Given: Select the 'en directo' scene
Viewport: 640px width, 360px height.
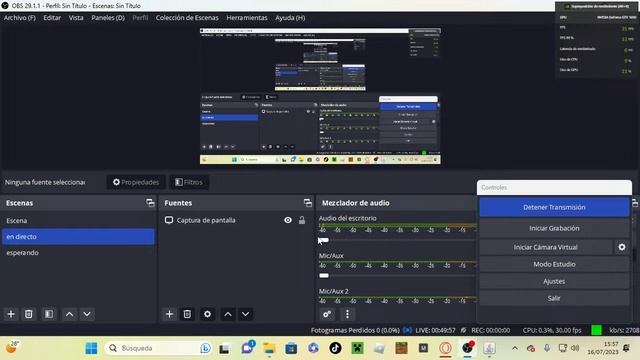Looking at the screenshot, I should pyautogui.click(x=78, y=236).
